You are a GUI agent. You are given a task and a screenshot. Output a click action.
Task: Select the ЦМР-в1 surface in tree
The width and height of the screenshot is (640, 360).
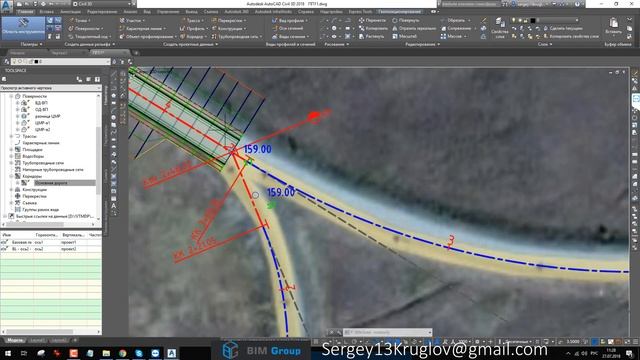(x=42, y=123)
